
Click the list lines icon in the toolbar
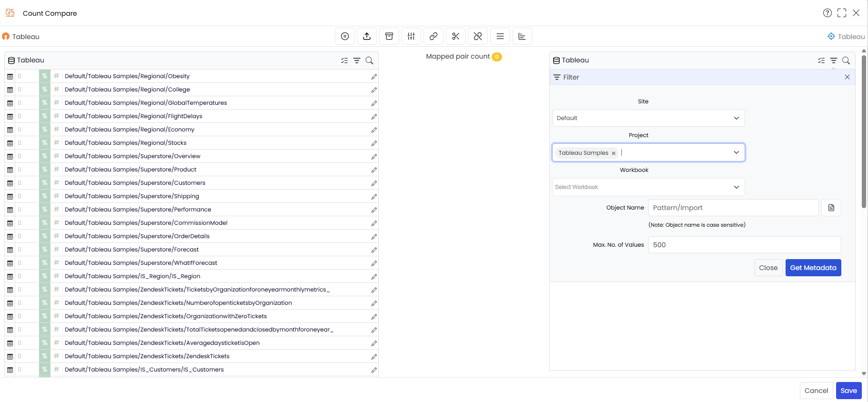pyautogui.click(x=500, y=36)
